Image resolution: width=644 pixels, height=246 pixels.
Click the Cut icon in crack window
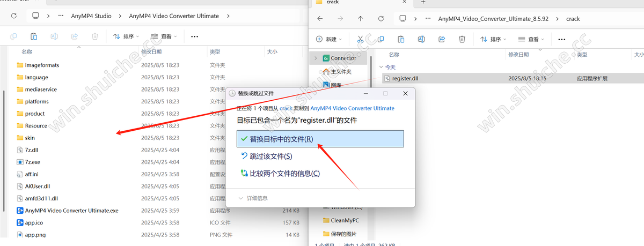pos(360,39)
